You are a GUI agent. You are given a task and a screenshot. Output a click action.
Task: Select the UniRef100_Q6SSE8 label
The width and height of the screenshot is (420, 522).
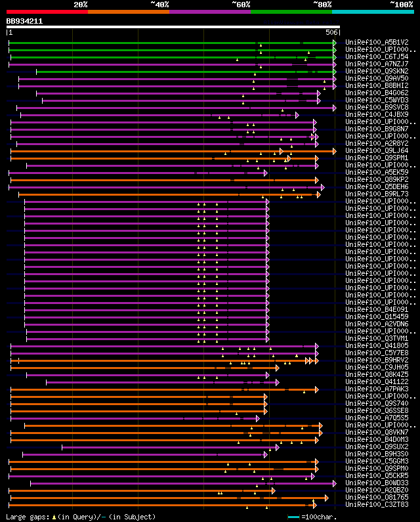click(377, 411)
